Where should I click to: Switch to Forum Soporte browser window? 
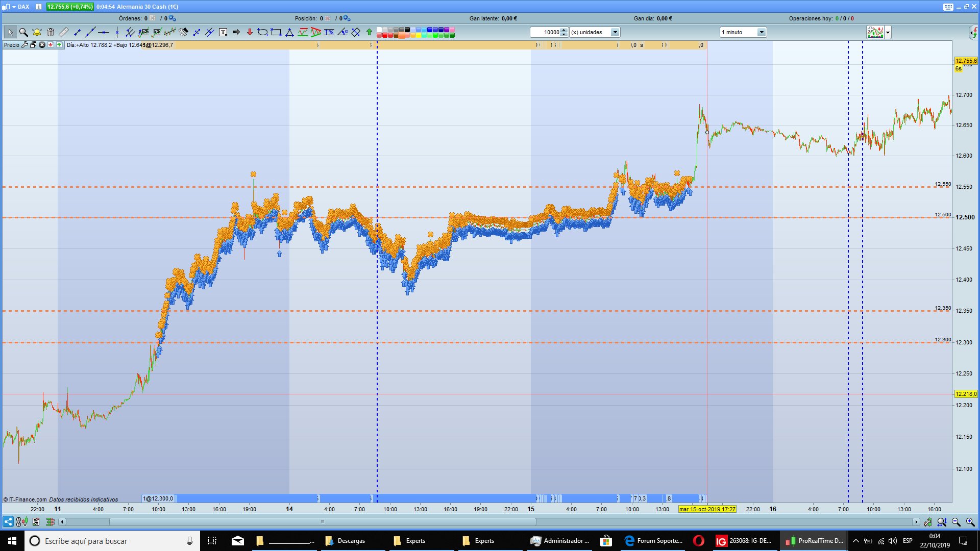pyautogui.click(x=653, y=541)
